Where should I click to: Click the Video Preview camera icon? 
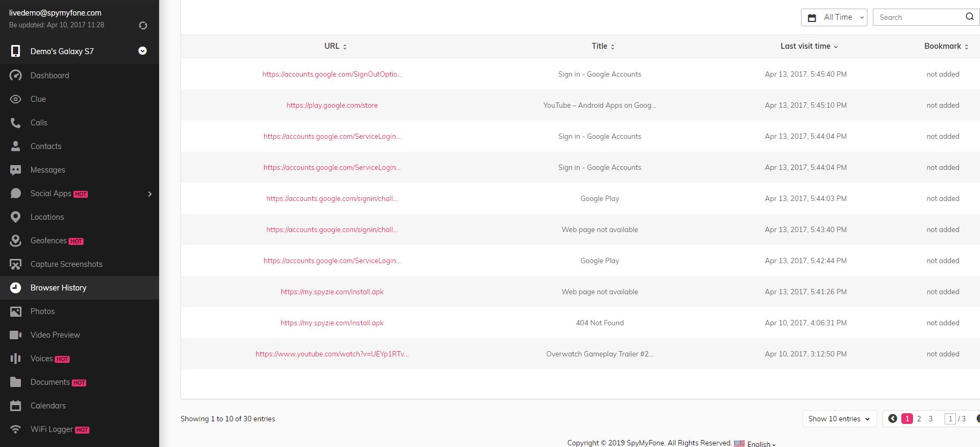click(16, 335)
